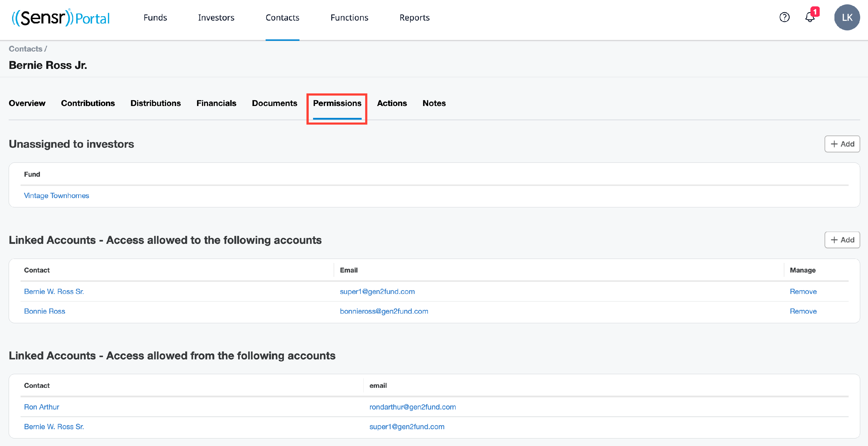The image size is (868, 446).
Task: Select the Permissions tab
Action: coord(337,103)
